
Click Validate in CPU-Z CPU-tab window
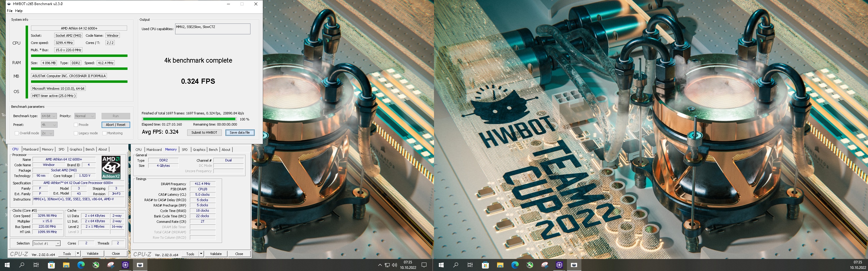click(93, 254)
